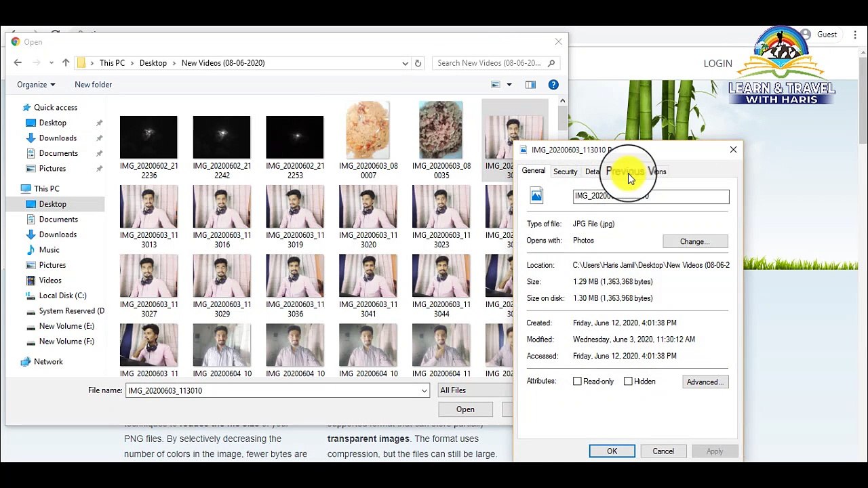Click the view layout icon in the toolbar
This screenshot has width=868, height=488.
point(496,85)
